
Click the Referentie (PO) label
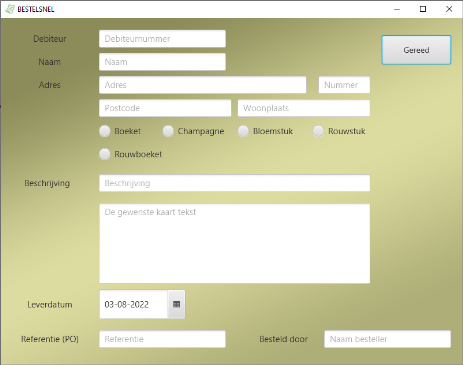50,339
